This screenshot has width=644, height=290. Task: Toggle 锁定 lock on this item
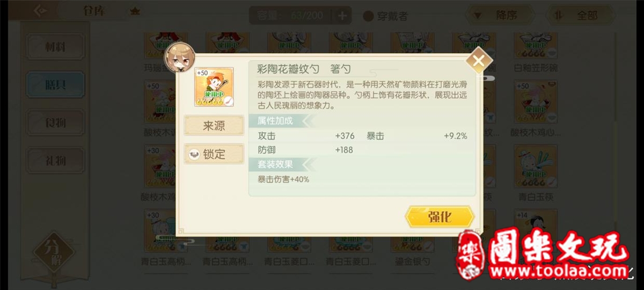[214, 154]
